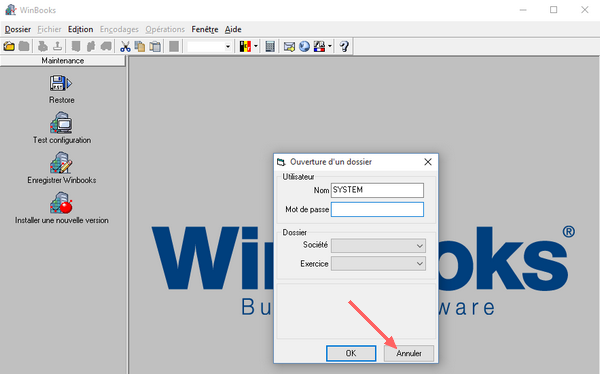The image size is (600, 374).
Task: Click the blue globe web icon
Action: coord(304,47)
